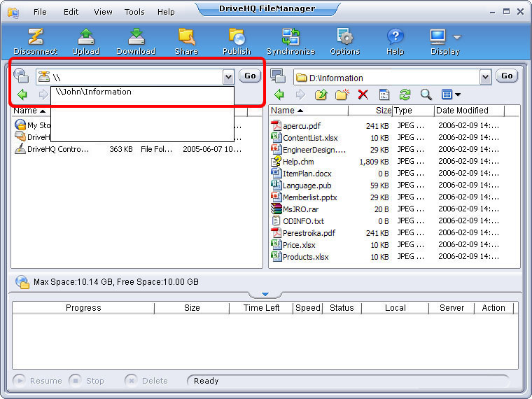This screenshot has height=399, width=532.
Task: Sort local list by Type column
Action: pos(413,111)
